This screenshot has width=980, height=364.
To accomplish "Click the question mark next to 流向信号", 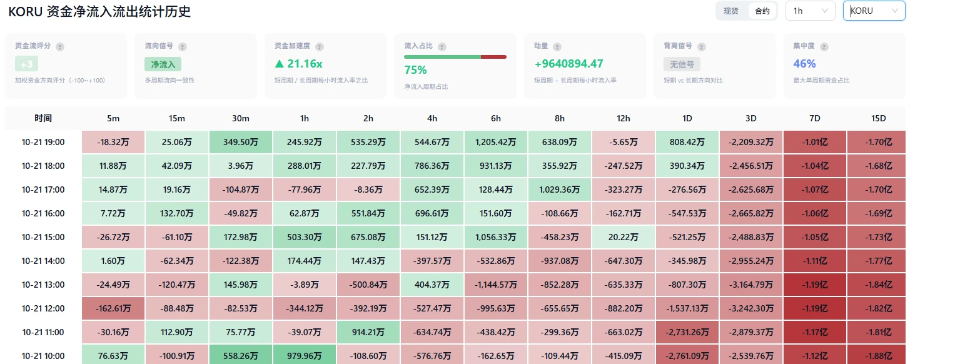I will 183,47.
